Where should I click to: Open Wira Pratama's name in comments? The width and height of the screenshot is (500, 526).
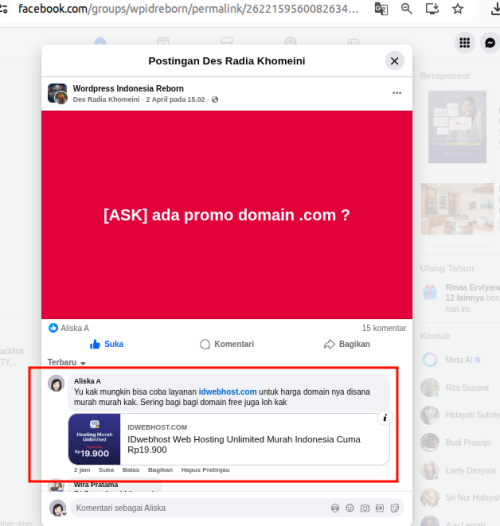coord(96,484)
